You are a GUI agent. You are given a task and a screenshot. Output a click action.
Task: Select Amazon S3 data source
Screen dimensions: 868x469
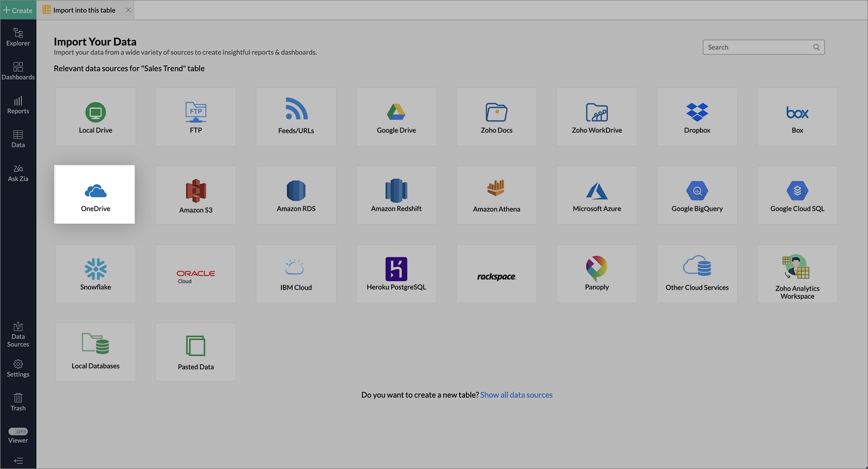click(196, 196)
